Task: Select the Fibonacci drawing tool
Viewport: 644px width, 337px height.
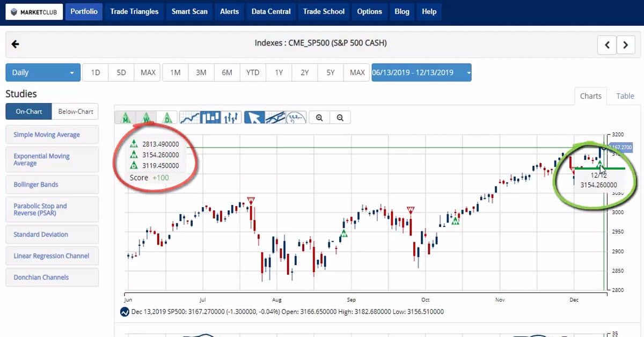Action: 296,117
